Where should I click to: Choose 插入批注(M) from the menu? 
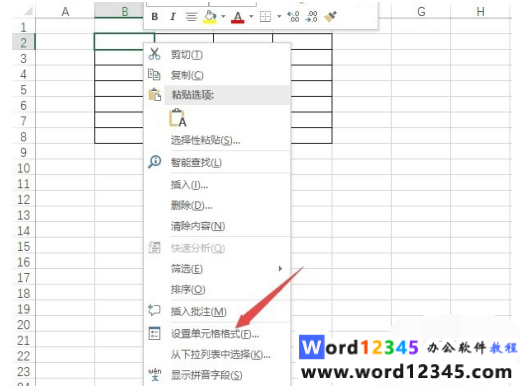click(199, 311)
